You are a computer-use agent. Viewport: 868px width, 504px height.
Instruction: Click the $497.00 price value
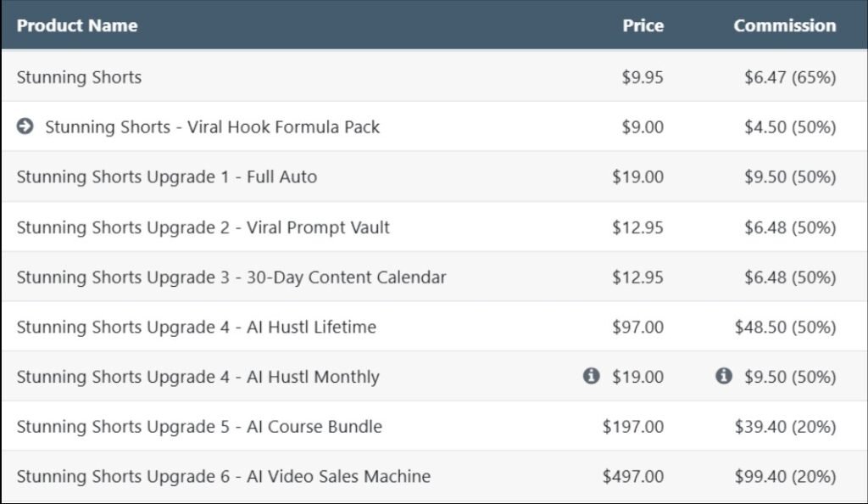[x=633, y=477]
